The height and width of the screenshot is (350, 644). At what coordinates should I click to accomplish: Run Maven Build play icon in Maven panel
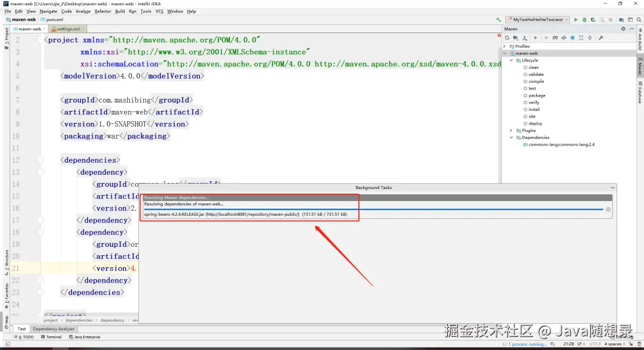(546, 38)
